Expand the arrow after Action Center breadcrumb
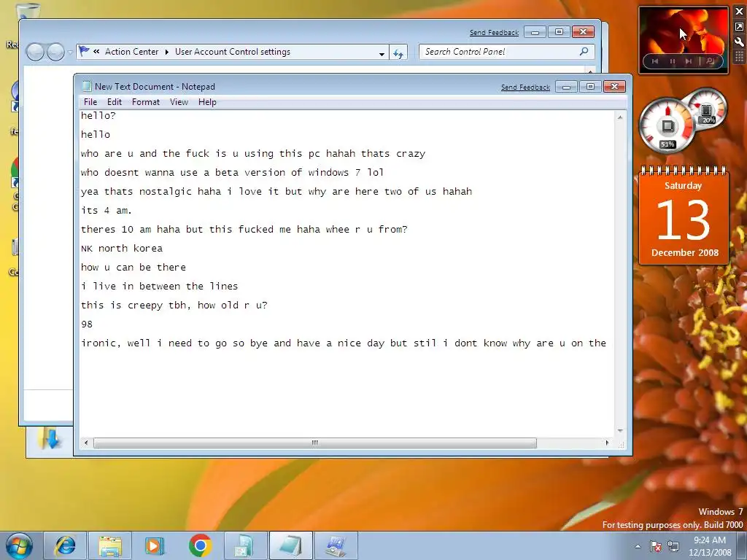The height and width of the screenshot is (560, 747). coord(167,52)
